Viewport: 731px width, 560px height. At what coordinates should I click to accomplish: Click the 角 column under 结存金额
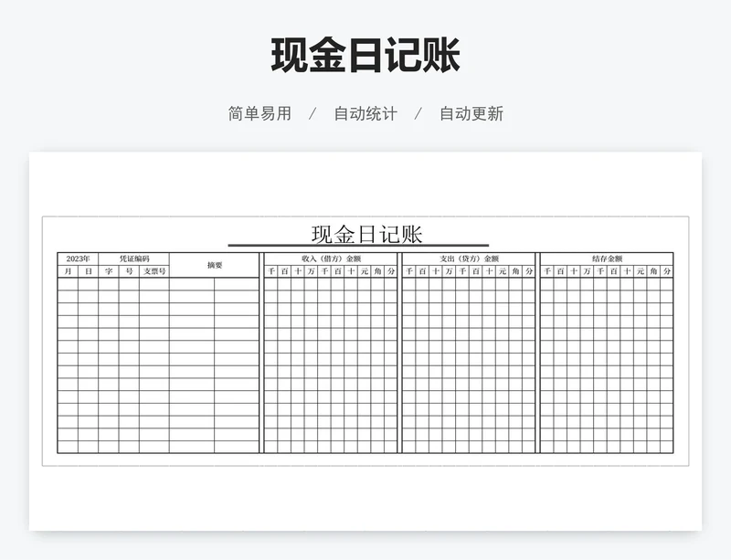point(653,271)
